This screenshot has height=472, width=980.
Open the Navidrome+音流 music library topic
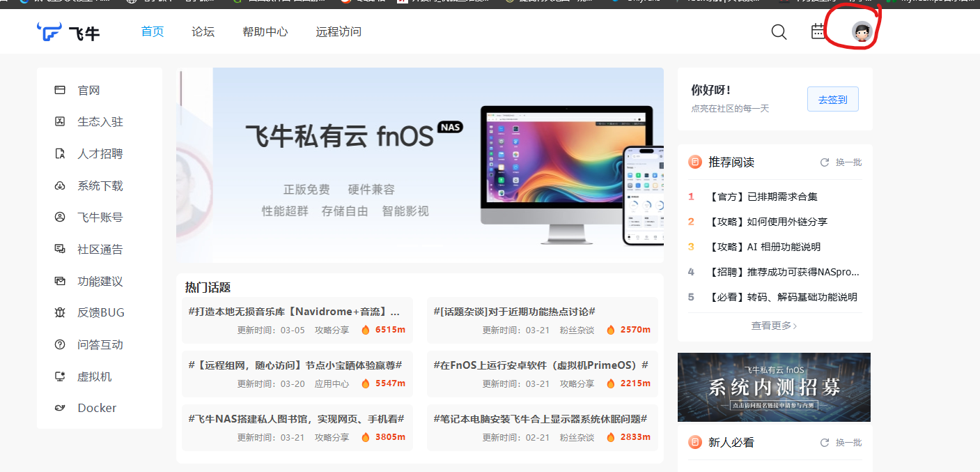coord(294,311)
